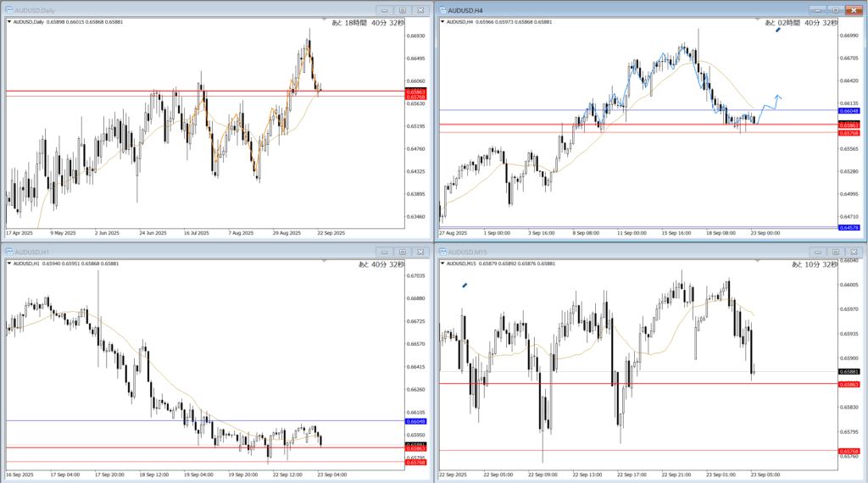Activate the AUDUSD,M15 window title bar
This screenshot has width=868, height=483.
coord(610,252)
